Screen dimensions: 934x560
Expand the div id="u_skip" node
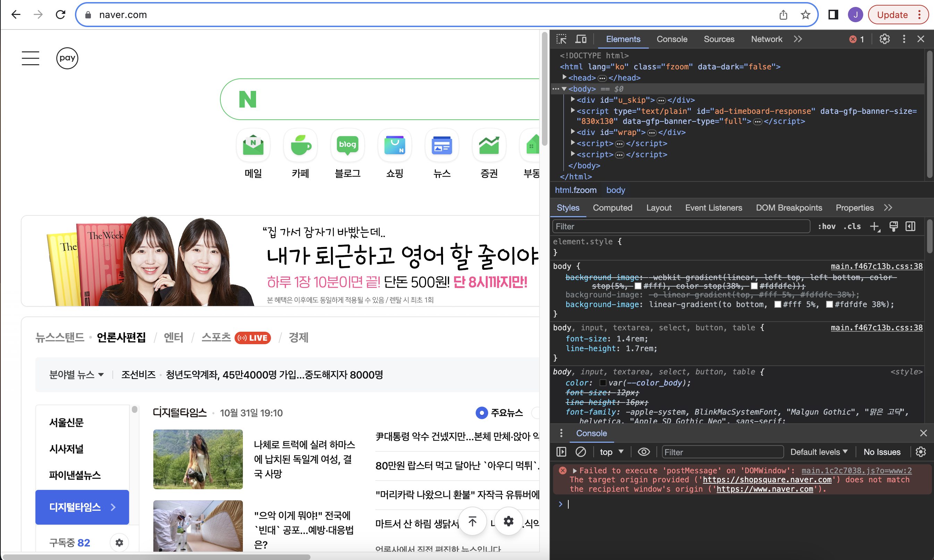(x=572, y=100)
